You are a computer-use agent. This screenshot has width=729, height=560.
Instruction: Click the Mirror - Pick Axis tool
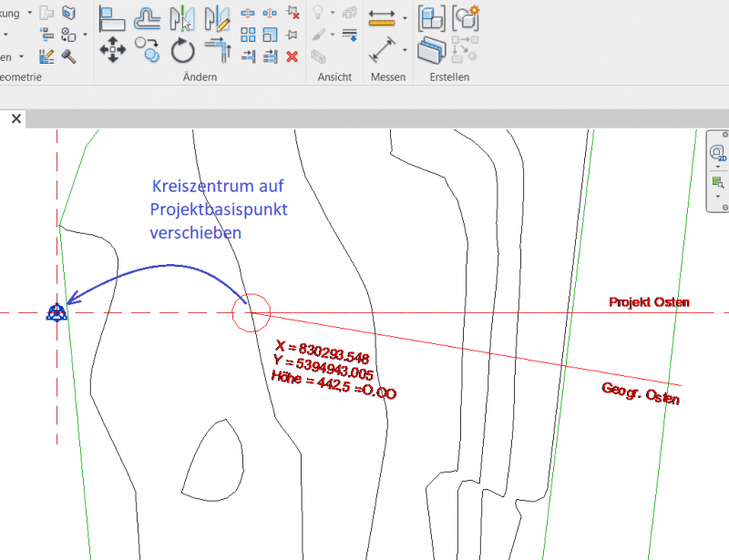[x=183, y=17]
